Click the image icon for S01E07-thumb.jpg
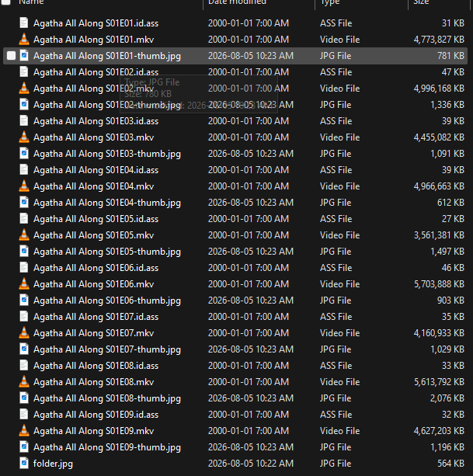Viewport: 473px width, 476px height. 24,349
